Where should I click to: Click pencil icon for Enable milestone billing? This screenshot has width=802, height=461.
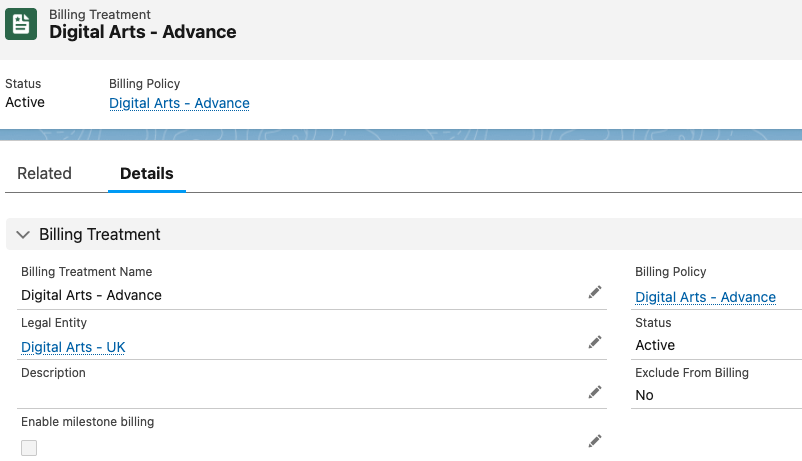click(x=595, y=441)
